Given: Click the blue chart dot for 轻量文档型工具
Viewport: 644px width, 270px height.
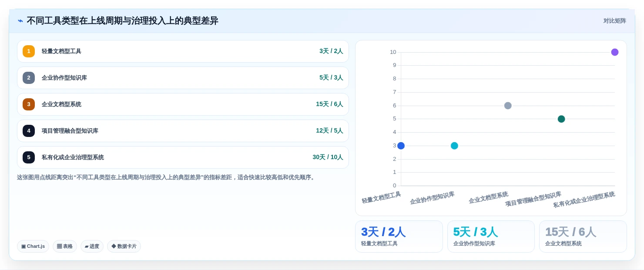Looking at the screenshot, I should tap(401, 146).
